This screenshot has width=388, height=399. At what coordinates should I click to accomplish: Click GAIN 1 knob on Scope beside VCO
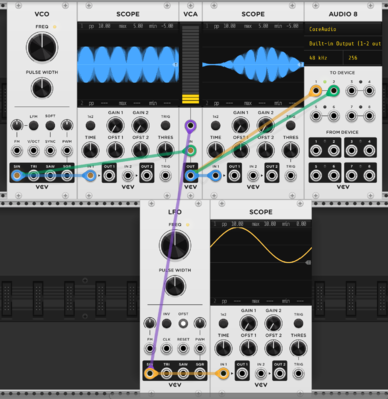(115, 126)
